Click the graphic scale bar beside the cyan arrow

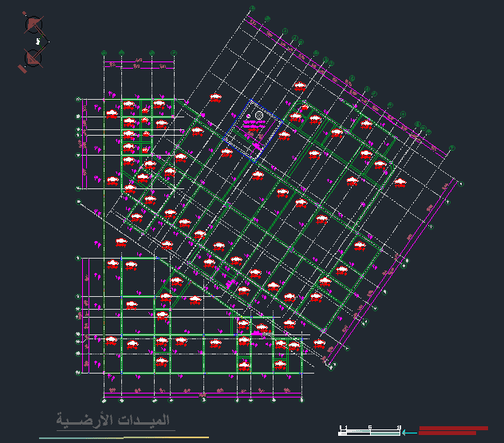point(369,431)
